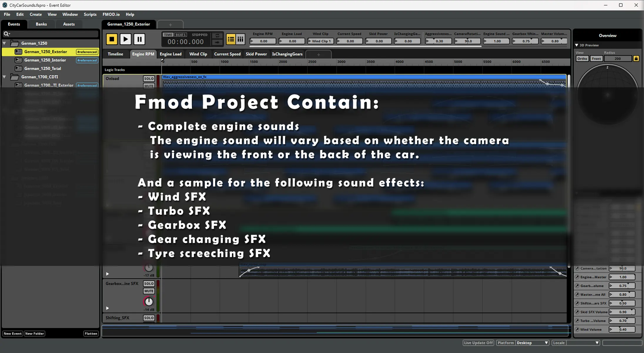Click the Play button
Screen dimensions: 644x353
pos(126,39)
